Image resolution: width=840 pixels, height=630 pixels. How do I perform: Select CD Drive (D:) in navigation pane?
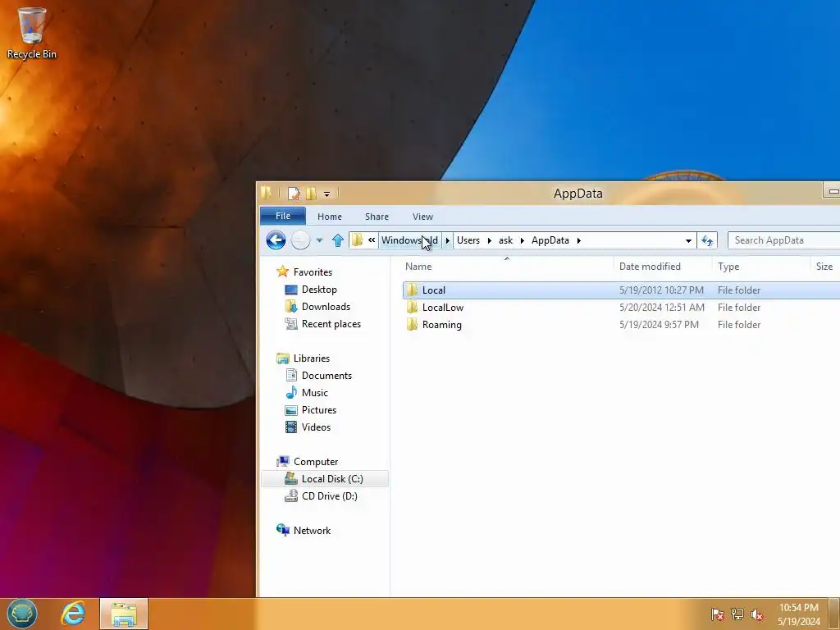[329, 496]
